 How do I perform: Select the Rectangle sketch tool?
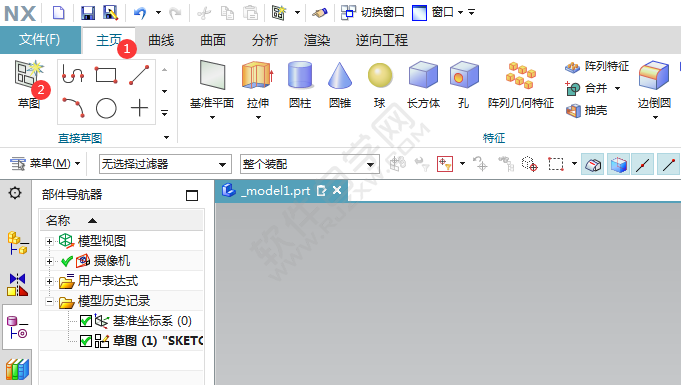pyautogui.click(x=106, y=75)
